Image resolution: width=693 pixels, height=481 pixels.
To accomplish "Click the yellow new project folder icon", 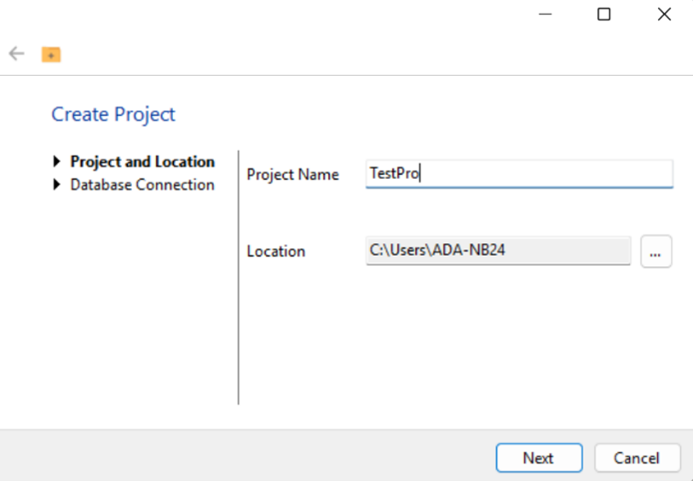I will pos(51,55).
